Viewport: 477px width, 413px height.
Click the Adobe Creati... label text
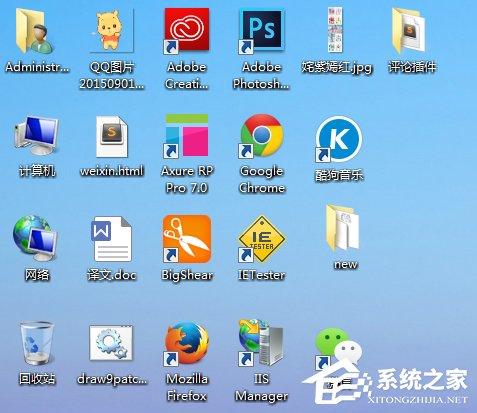187,76
